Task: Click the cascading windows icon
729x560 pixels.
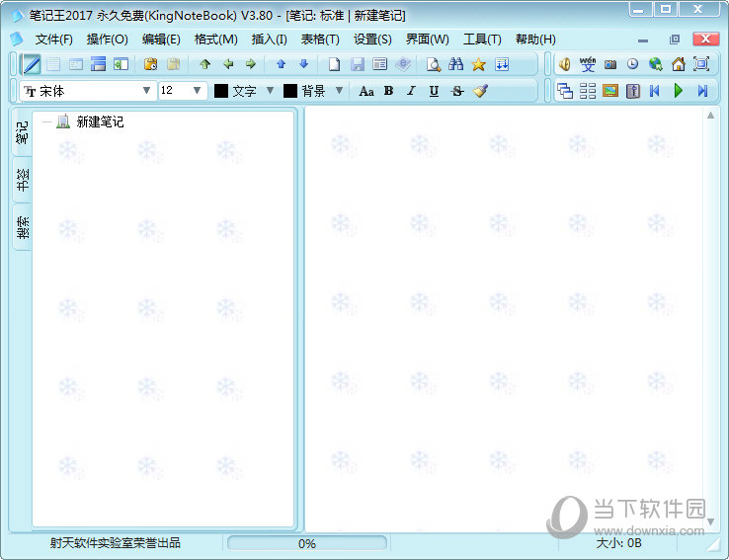Action: [564, 91]
